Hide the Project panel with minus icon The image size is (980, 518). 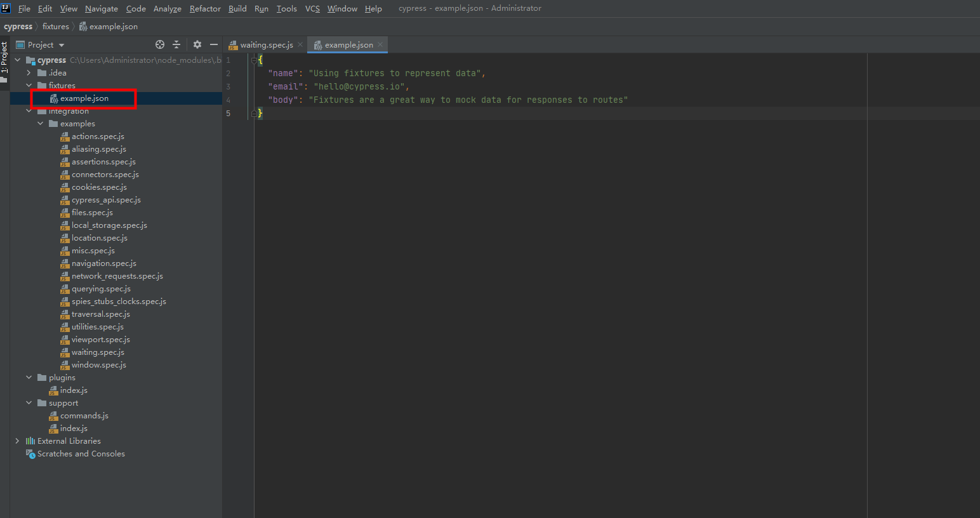pos(214,44)
